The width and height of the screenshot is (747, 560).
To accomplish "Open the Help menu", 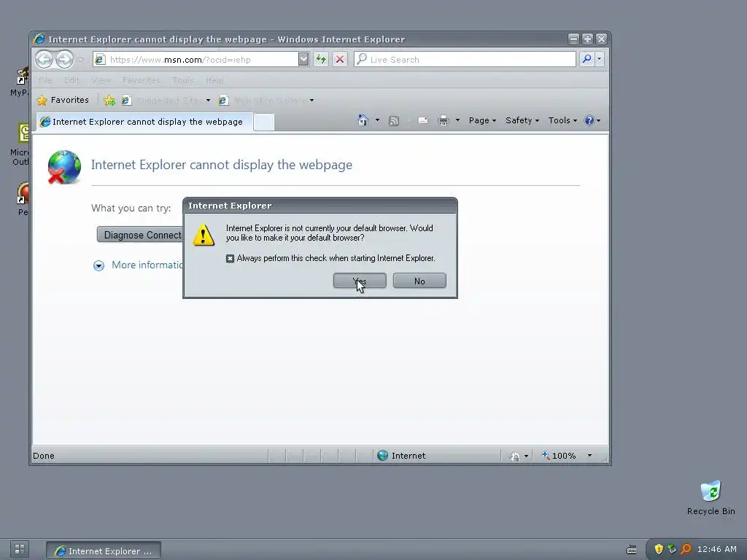I will click(214, 80).
